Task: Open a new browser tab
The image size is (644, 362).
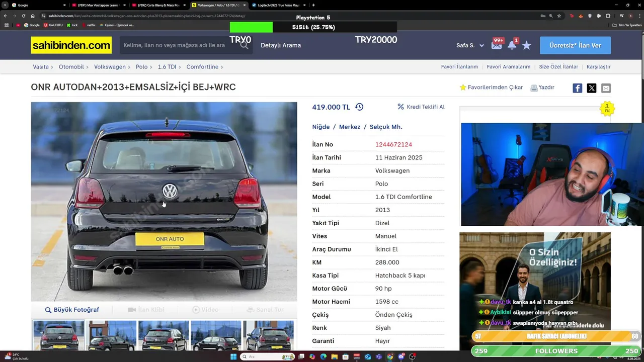Action: coord(313,5)
